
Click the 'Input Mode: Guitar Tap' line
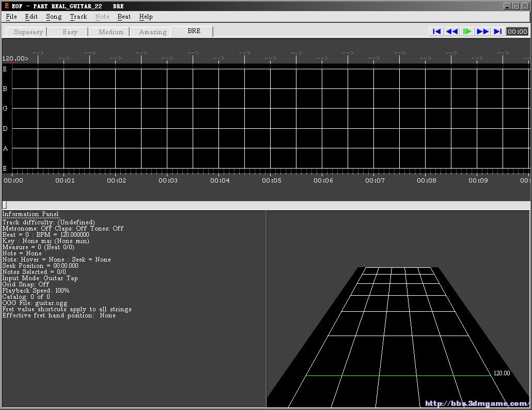40,278
